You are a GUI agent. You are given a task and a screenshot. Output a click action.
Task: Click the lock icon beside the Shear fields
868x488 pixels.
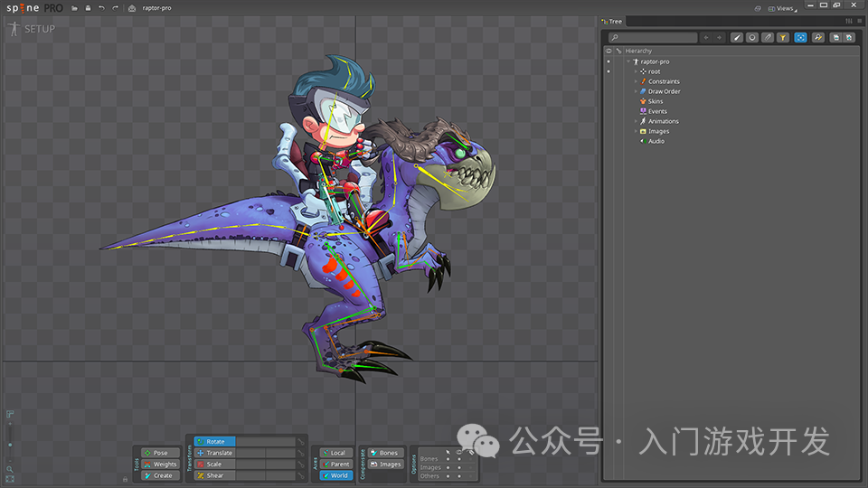coord(301,476)
